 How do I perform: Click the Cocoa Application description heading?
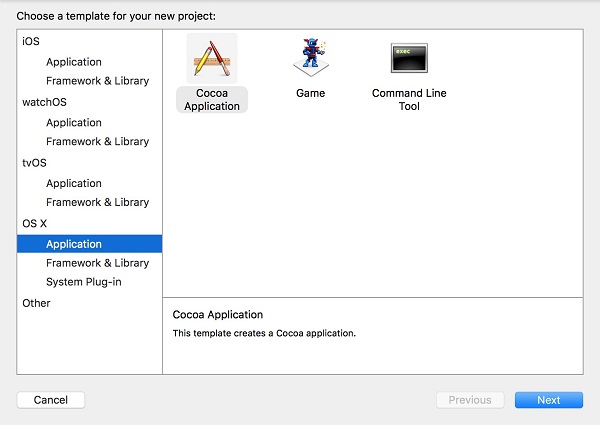tap(218, 314)
